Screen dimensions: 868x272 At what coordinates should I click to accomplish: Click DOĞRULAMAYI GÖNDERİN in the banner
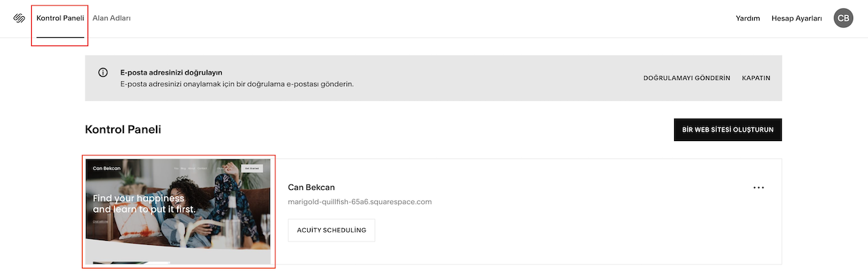(x=687, y=78)
